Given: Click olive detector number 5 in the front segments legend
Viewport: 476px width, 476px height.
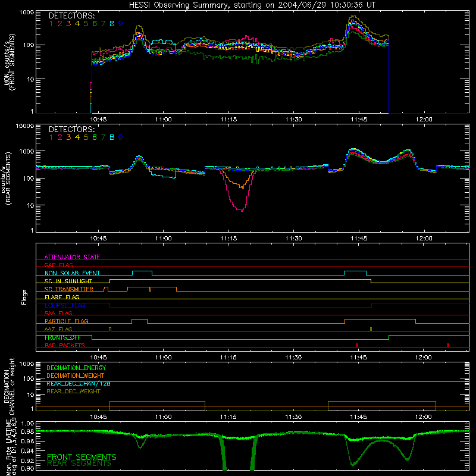Looking at the screenshot, I should 86,24.
